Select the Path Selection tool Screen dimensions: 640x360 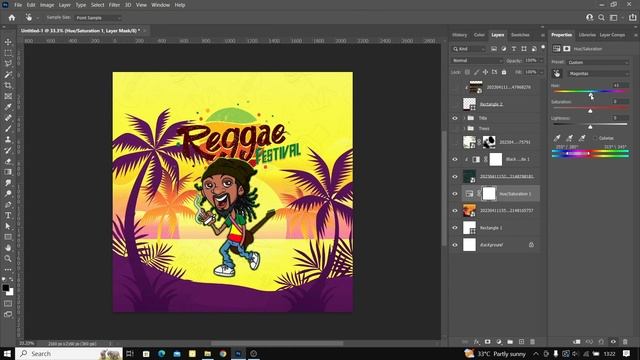pos(8,226)
